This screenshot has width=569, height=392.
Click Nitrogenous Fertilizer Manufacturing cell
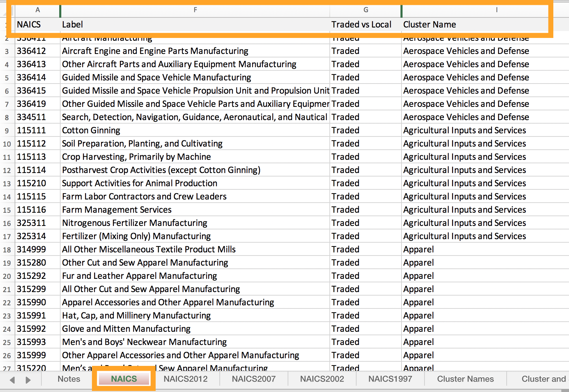195,223
